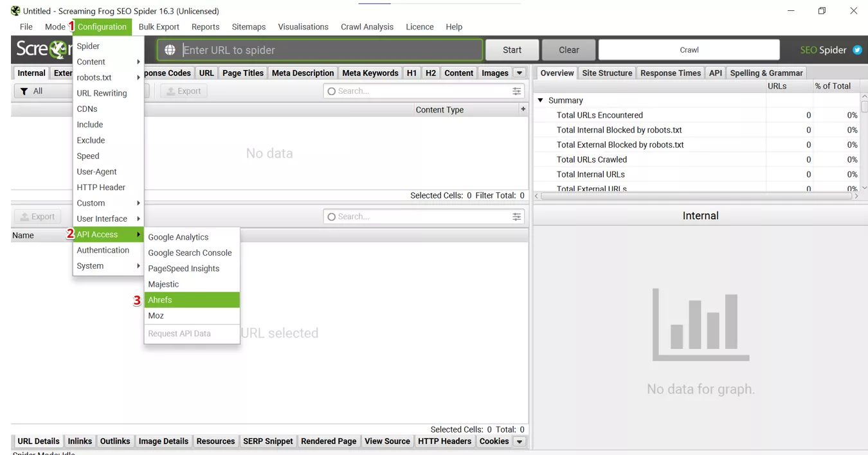Click the globe icon in the URL bar
The height and width of the screenshot is (455, 868).
pos(170,50)
